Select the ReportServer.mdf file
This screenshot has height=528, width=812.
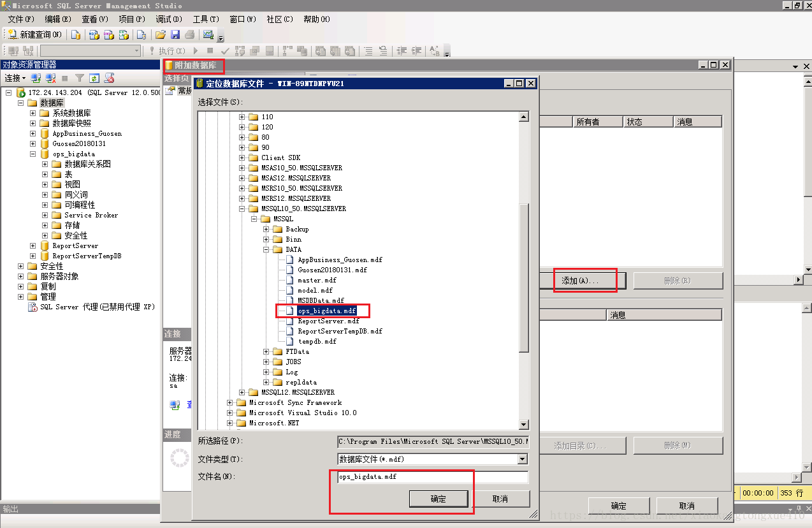[x=328, y=321]
